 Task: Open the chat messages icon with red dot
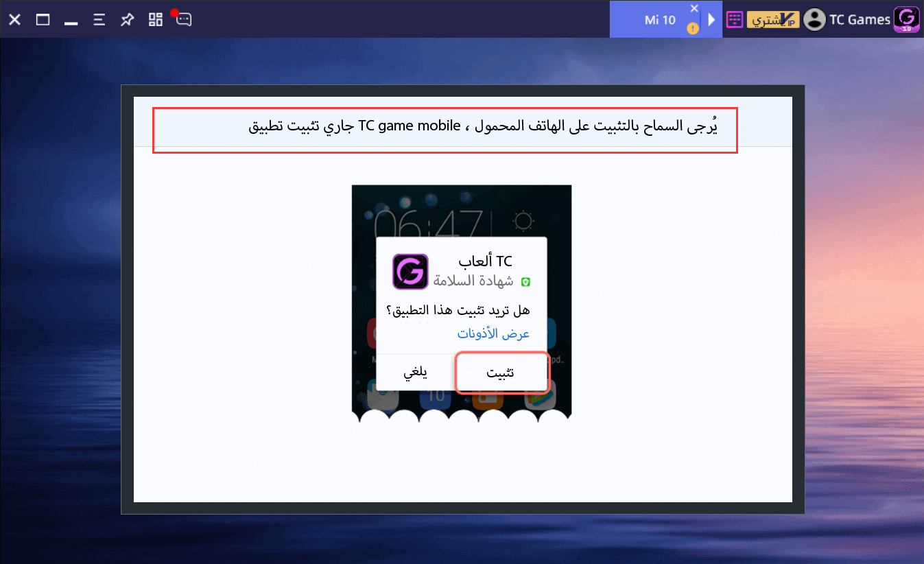coord(182,19)
